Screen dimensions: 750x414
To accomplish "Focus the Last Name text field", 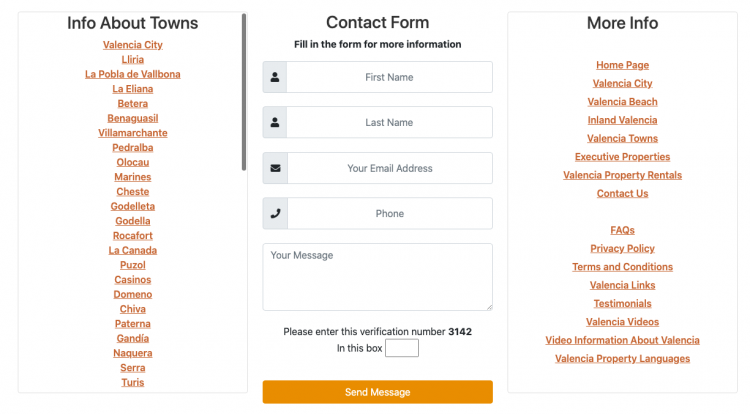I will coord(389,123).
